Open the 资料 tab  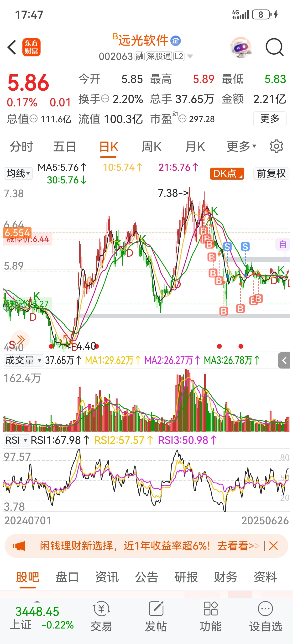tap(265, 577)
